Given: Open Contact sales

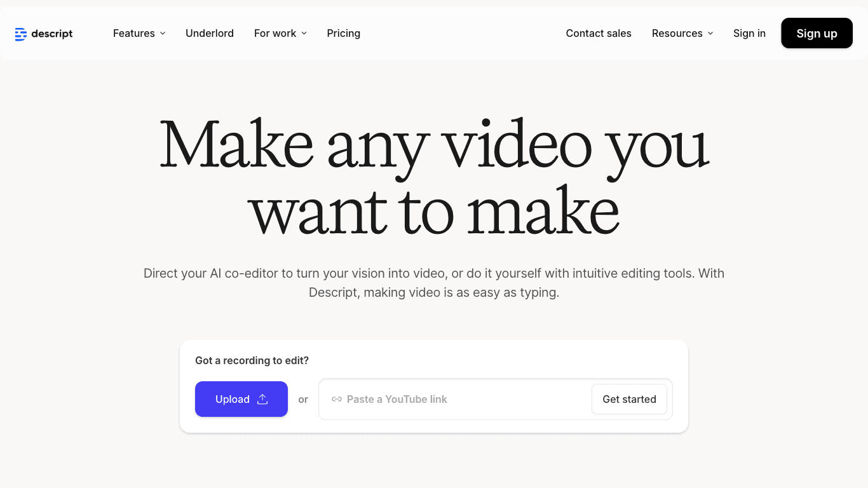Looking at the screenshot, I should tap(599, 33).
